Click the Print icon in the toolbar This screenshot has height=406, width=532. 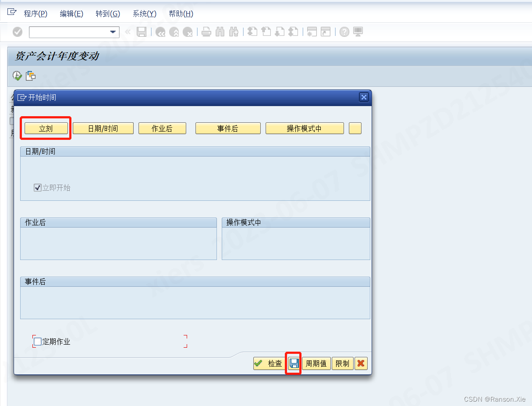pyautogui.click(x=206, y=32)
